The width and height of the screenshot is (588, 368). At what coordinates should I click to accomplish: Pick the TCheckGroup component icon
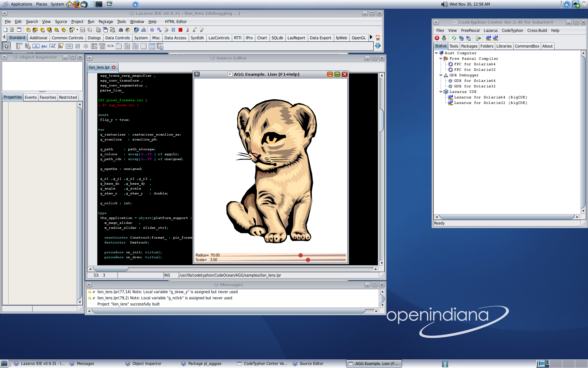(135, 46)
